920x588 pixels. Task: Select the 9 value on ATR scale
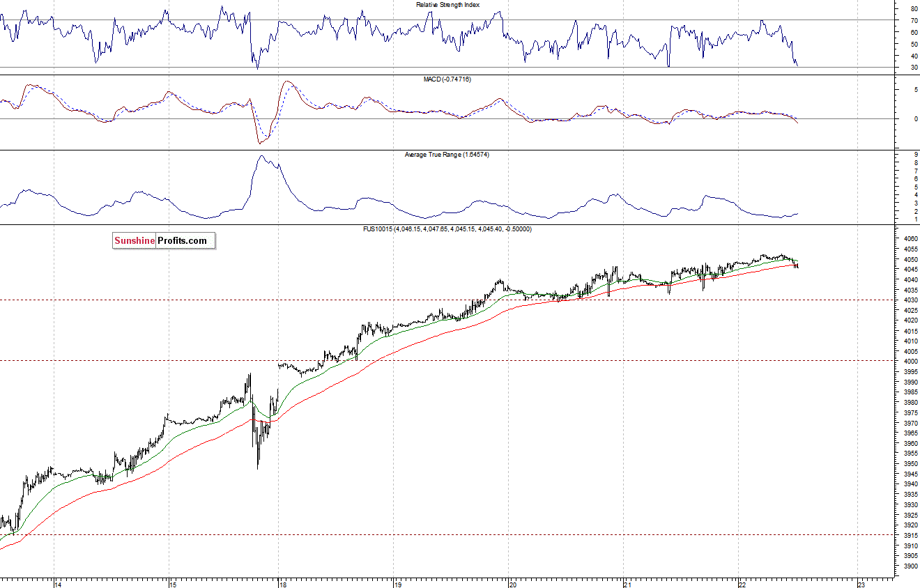click(x=915, y=155)
